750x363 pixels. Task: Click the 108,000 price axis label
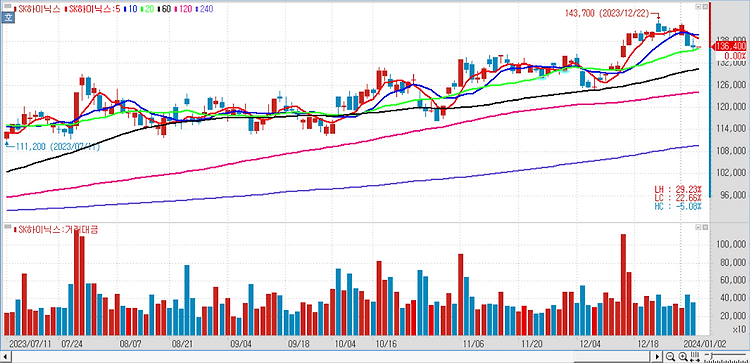click(732, 151)
